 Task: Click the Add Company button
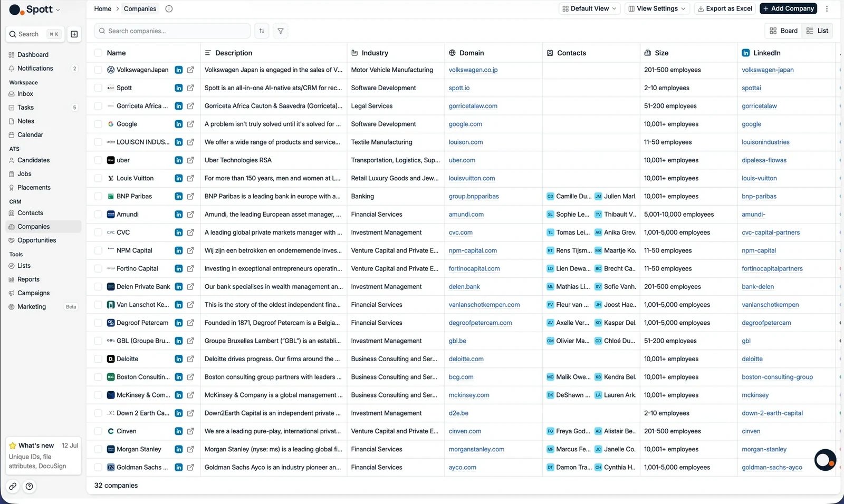(x=788, y=9)
